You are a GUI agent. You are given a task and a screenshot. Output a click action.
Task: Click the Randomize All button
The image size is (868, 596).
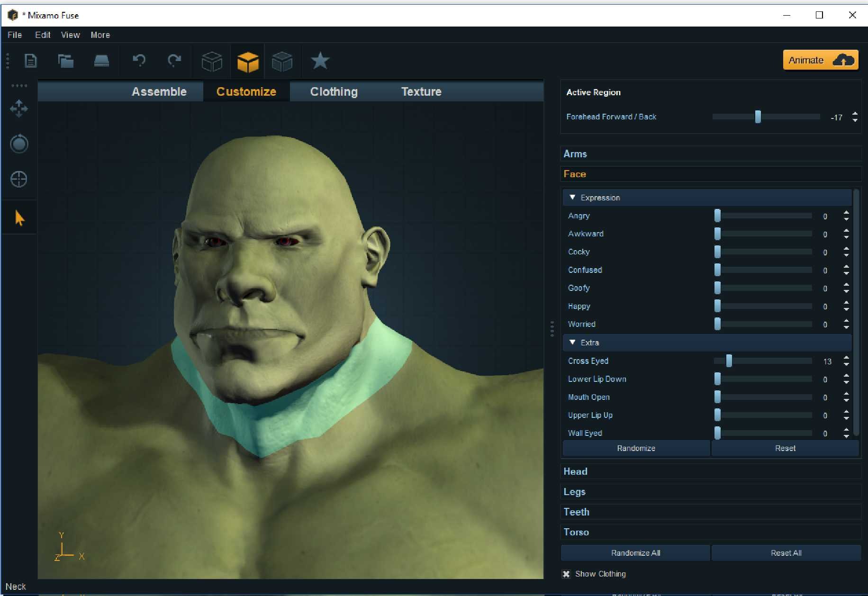[x=635, y=553]
